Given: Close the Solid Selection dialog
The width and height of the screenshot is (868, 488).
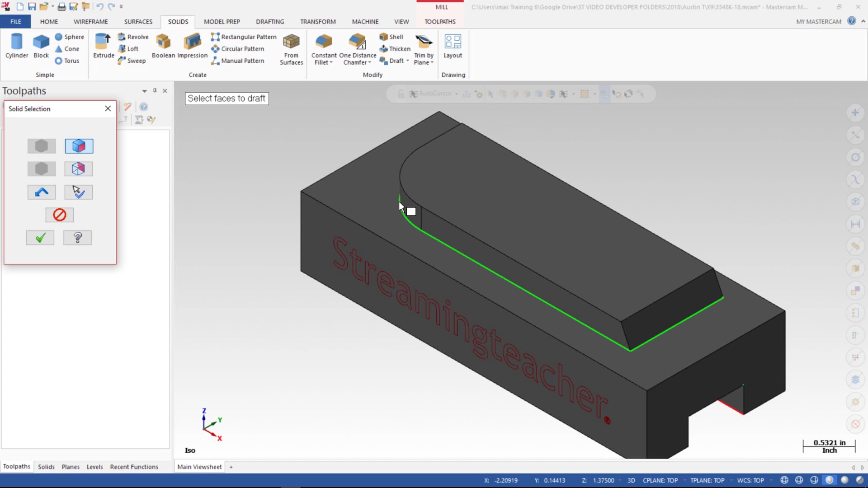Looking at the screenshot, I should click(x=108, y=108).
